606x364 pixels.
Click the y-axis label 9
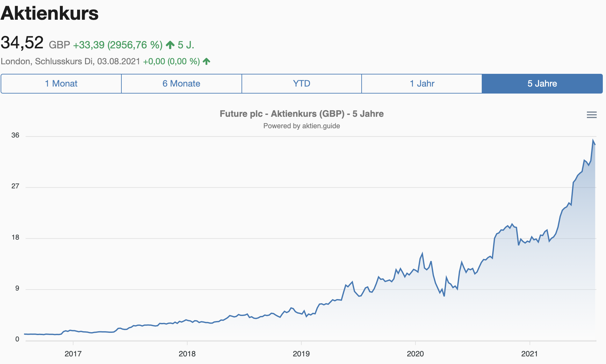pos(17,288)
